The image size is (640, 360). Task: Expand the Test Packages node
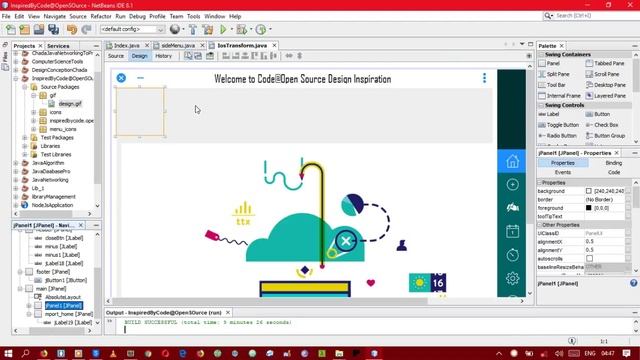coord(25,138)
